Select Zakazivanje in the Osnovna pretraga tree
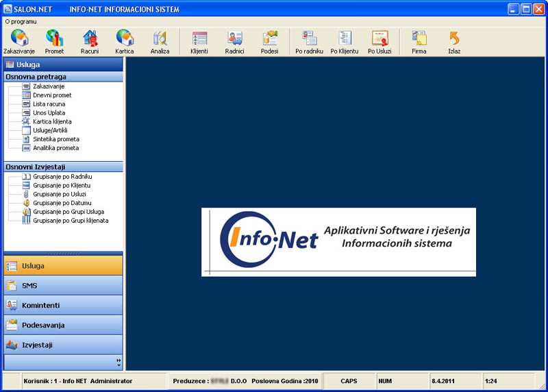 [49, 86]
